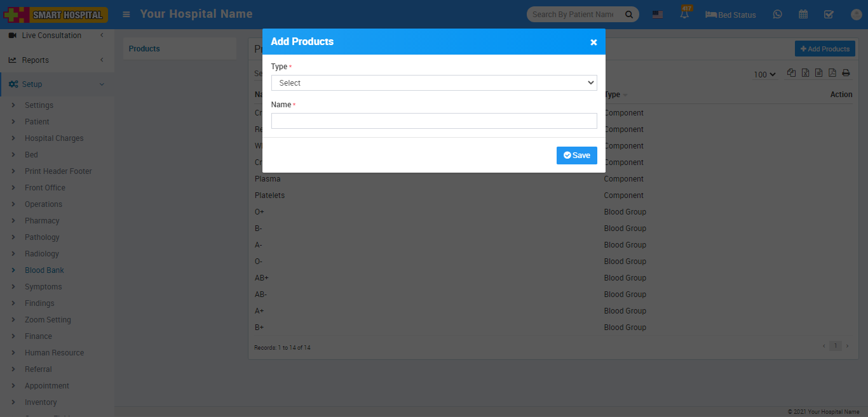
Task: Open Blood Bank in Setup submenu
Action: point(44,270)
